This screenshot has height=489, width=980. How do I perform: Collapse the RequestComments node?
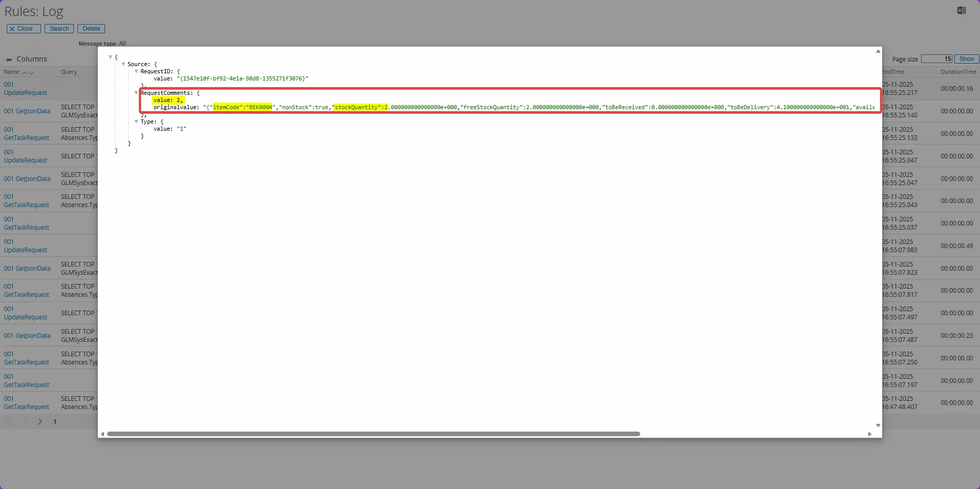tap(136, 93)
